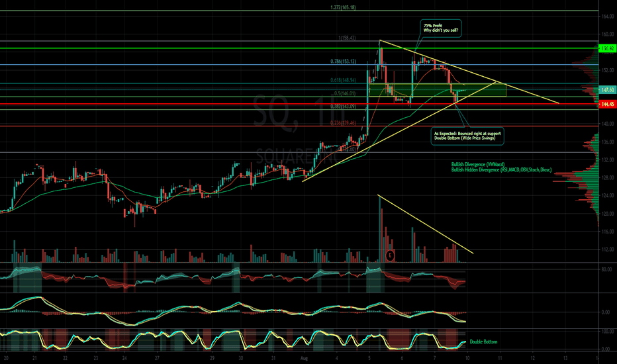Click the "Aug" label on the time axis
The image size is (617, 364).
pyautogui.click(x=304, y=359)
